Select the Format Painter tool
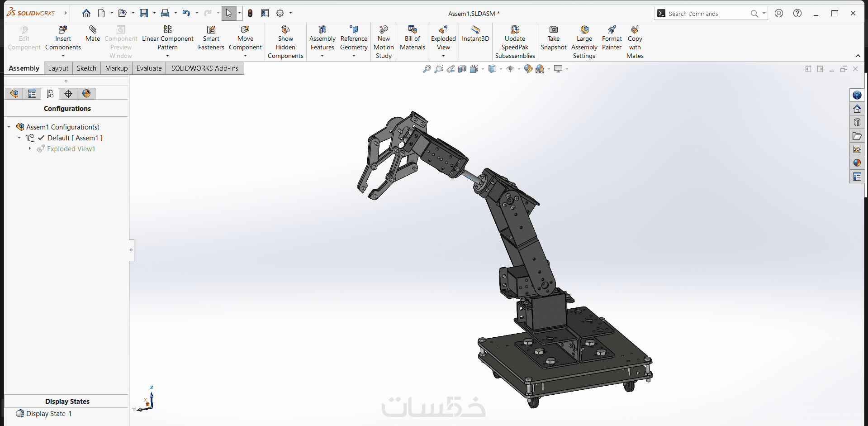Screen dimensions: 868x426 [x=612, y=38]
